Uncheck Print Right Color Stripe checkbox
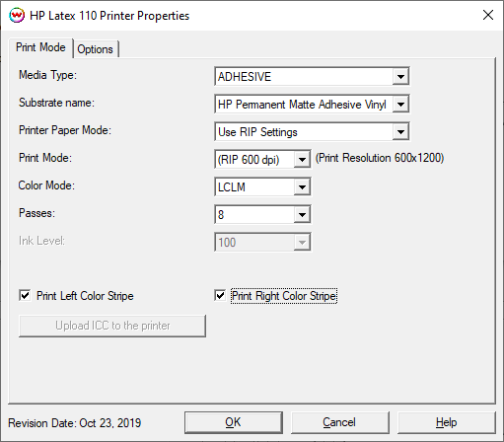Image resolution: width=504 pixels, height=442 pixels. coord(220,295)
